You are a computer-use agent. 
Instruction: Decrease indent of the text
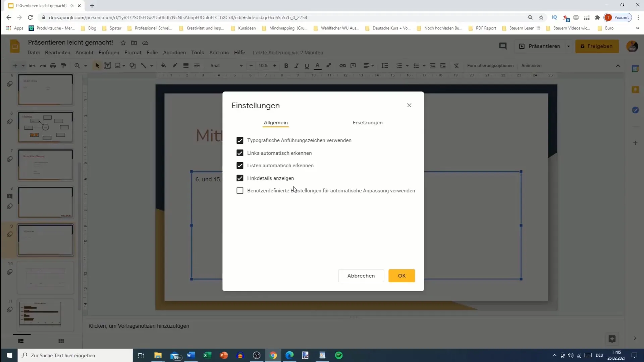[x=433, y=66]
